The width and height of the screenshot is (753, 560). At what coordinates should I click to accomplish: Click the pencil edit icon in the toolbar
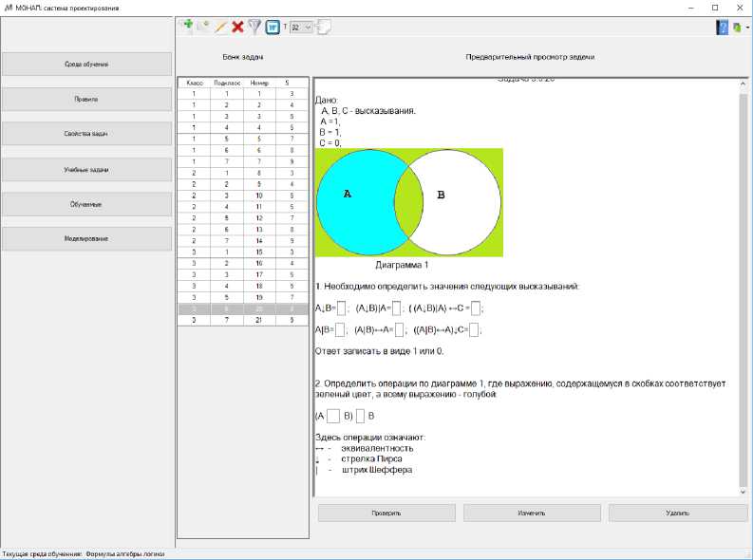(220, 28)
